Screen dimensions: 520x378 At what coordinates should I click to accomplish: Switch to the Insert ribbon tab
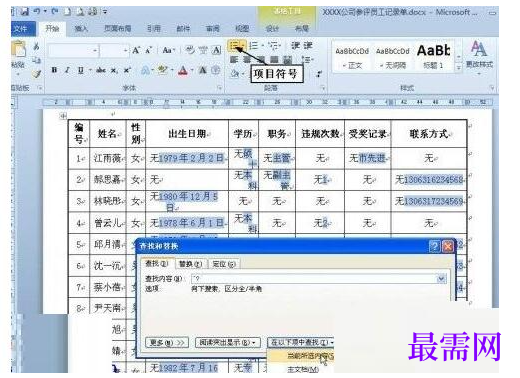click(x=81, y=29)
